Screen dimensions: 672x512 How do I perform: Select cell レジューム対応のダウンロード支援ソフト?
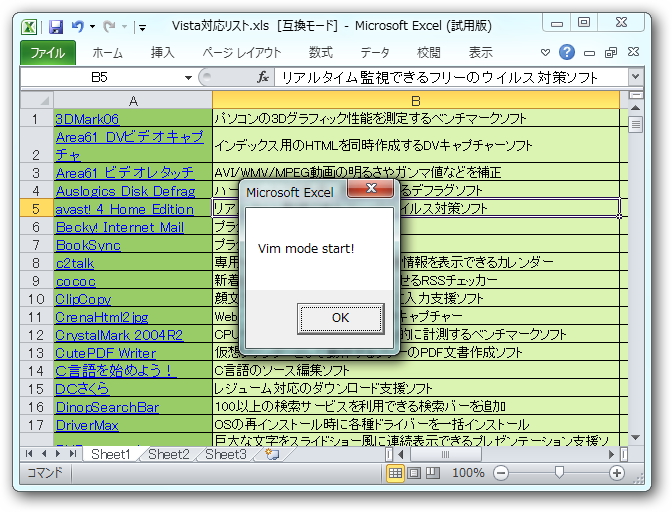click(x=416, y=388)
